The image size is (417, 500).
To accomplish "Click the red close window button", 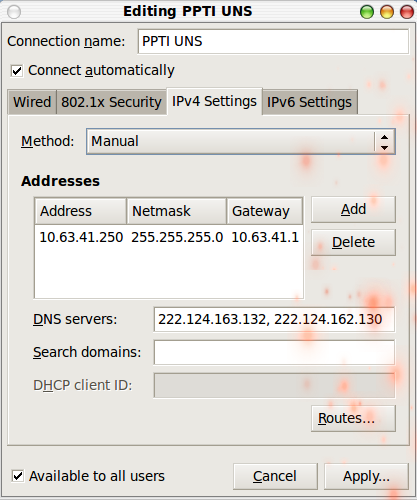I will 407,12.
